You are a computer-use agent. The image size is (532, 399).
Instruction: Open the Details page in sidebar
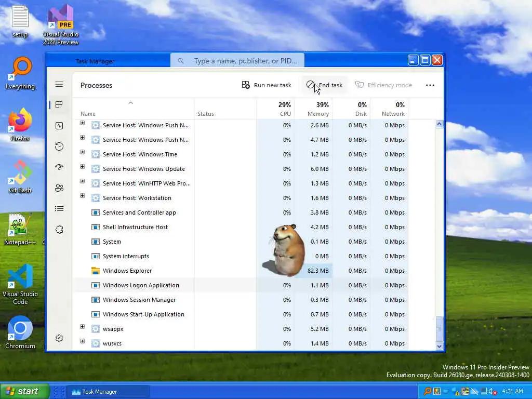59,208
